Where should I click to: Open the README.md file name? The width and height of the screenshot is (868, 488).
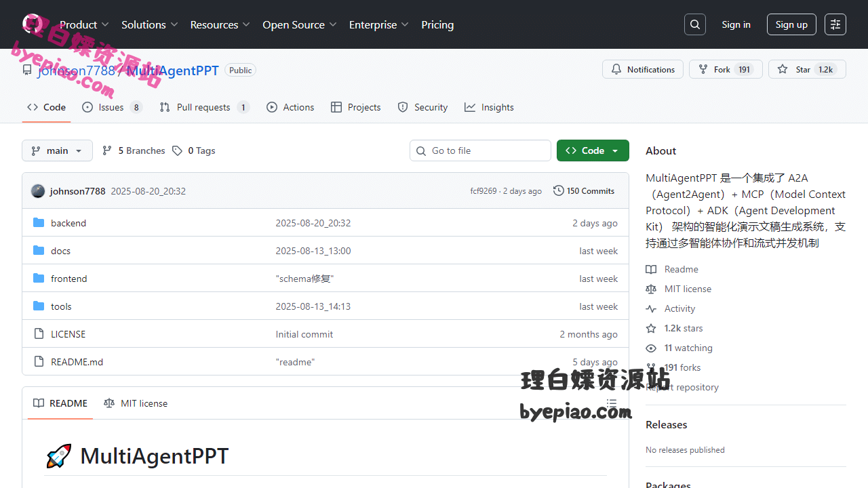click(77, 362)
